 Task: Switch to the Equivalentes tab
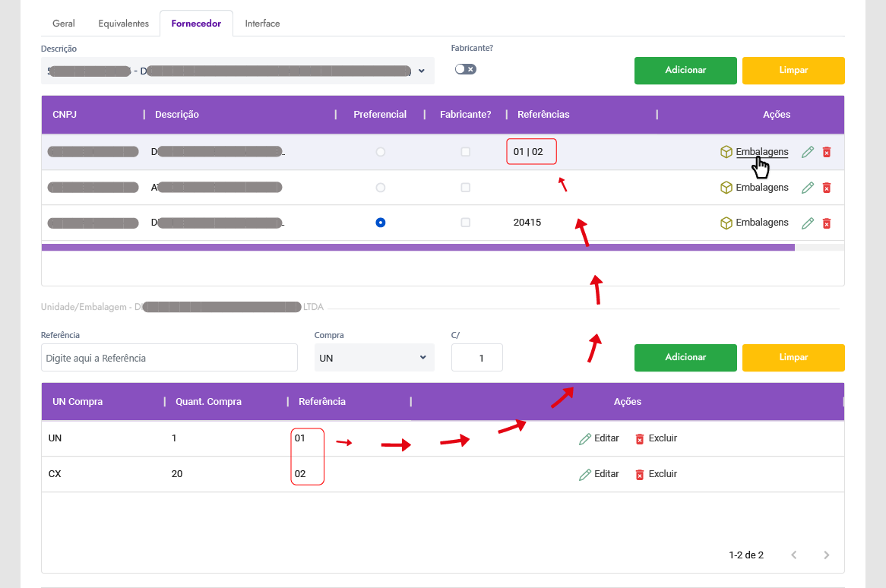point(123,23)
